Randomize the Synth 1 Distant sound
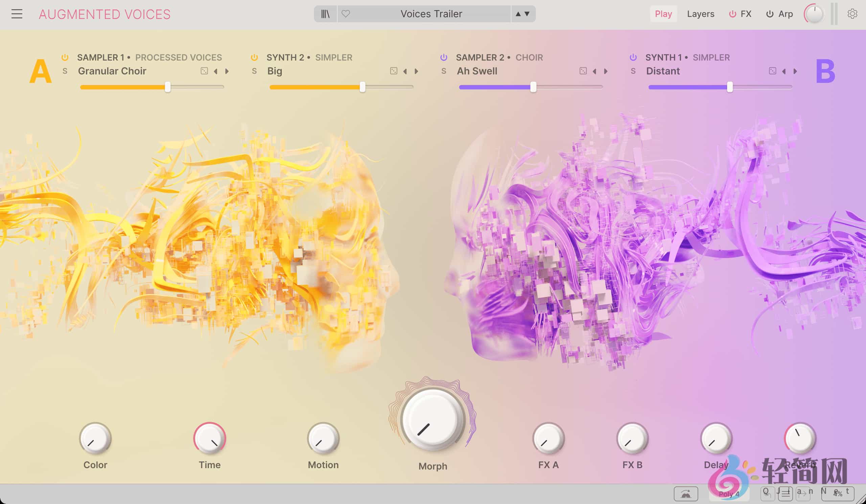Viewport: 866px width, 504px height. click(x=772, y=71)
